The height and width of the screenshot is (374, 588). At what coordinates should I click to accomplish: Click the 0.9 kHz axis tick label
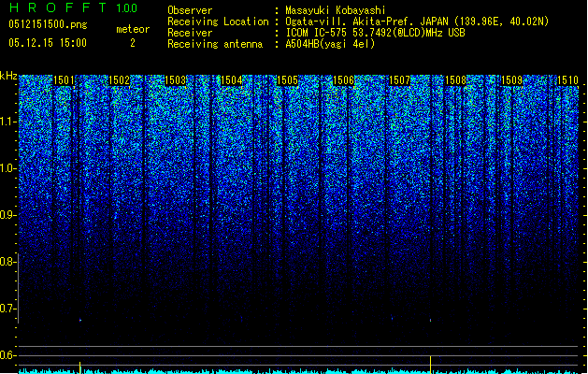[7, 215]
